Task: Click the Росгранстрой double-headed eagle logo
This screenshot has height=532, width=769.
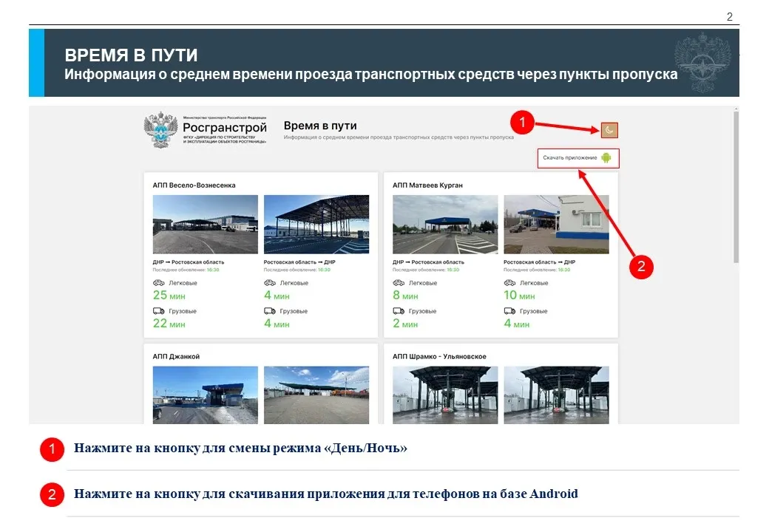Action: click(160, 130)
